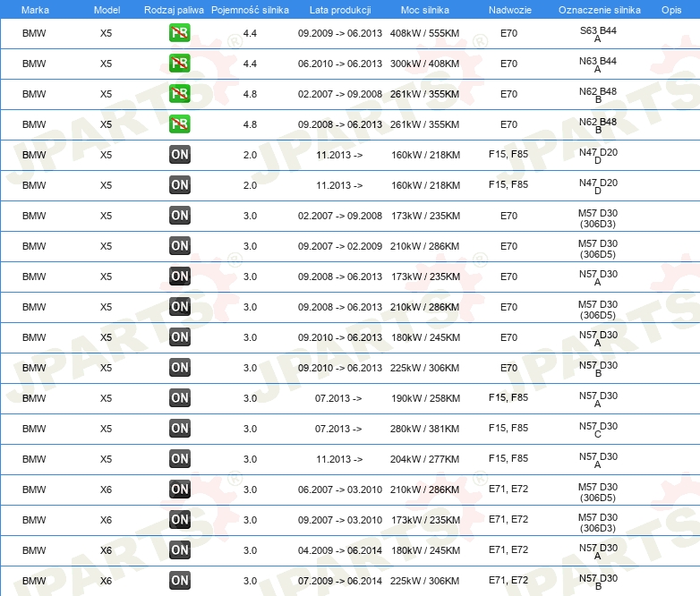Click the Rodzaj paliwa column header
Viewport: 700px width, 596px height.
[174, 10]
